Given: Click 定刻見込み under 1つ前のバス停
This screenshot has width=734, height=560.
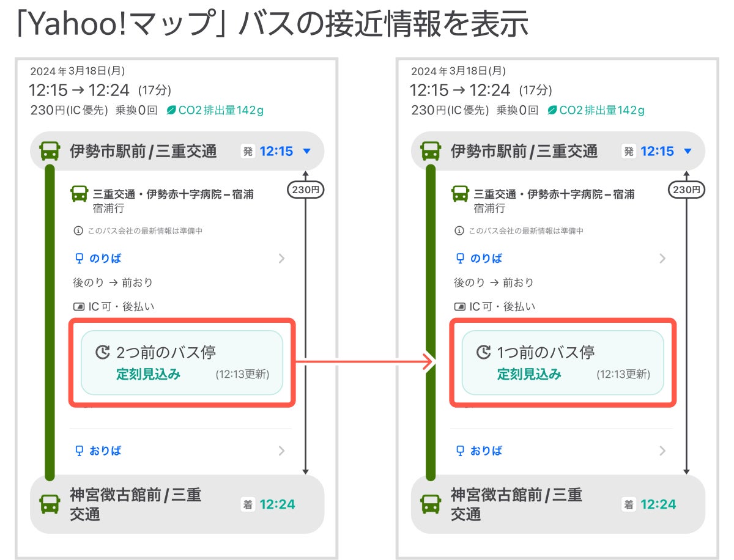Looking at the screenshot, I should click(530, 374).
